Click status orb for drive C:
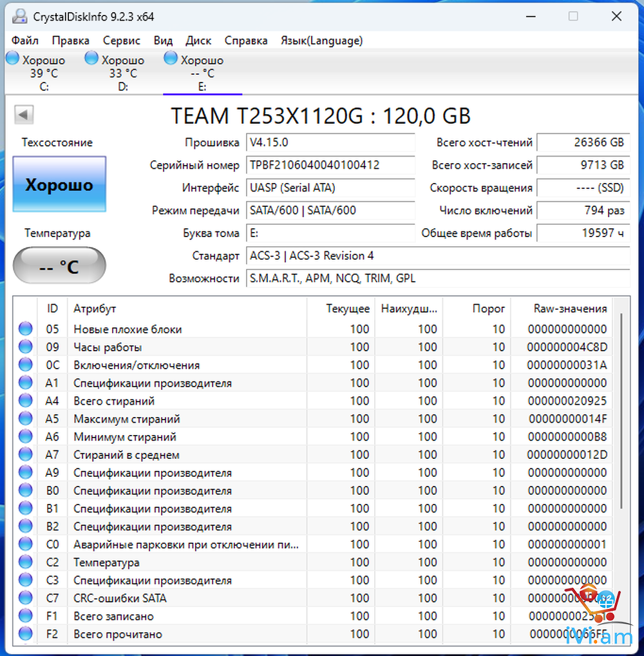This screenshot has height=656, width=644. 12,58
